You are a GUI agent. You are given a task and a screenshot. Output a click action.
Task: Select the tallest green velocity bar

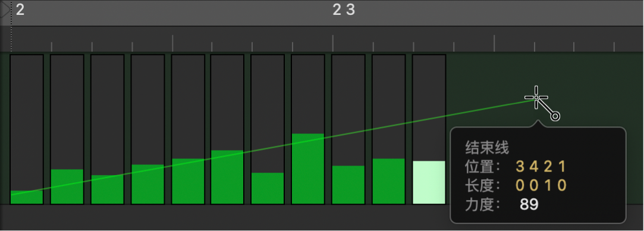307,169
